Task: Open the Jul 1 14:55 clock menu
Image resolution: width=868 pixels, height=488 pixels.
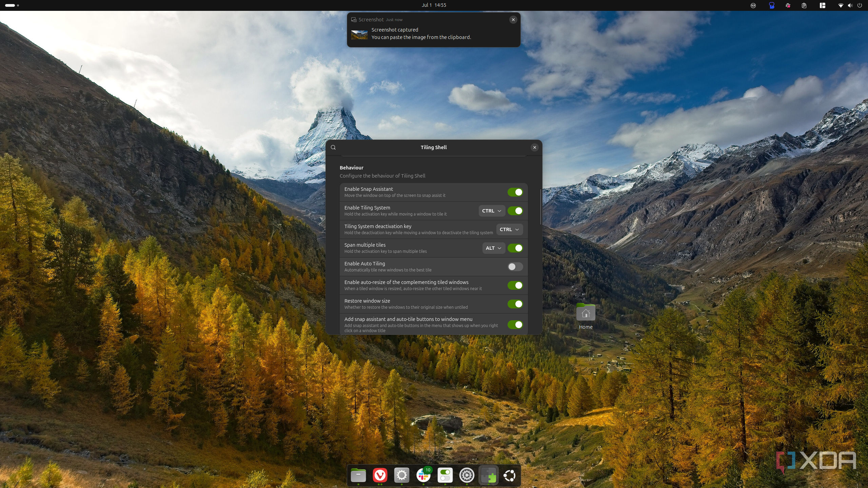Action: (434, 5)
